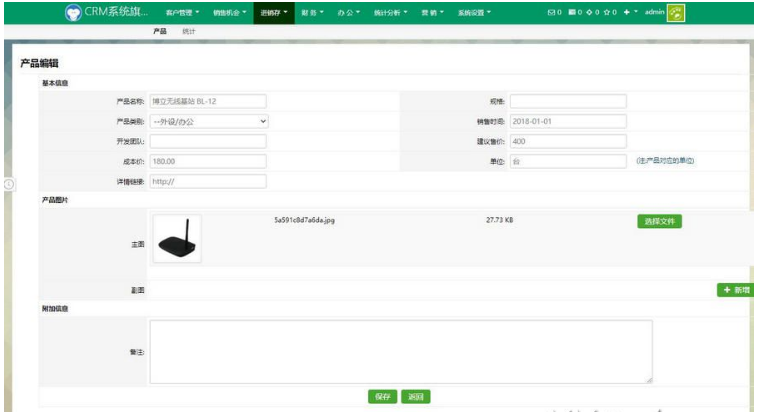Screen dimensions: 760x412
Task: Click inside the 备注 text area
Action: pyautogui.click(x=401, y=351)
